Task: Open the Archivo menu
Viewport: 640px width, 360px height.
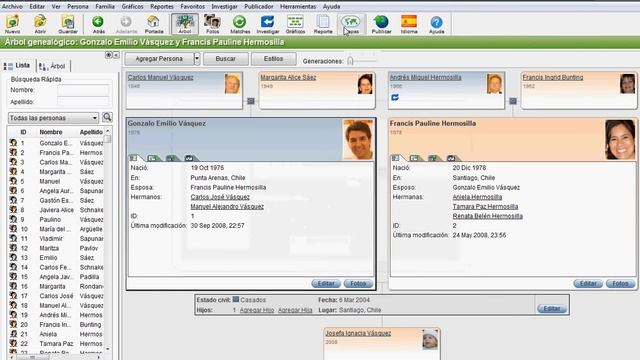Action: coord(12,7)
